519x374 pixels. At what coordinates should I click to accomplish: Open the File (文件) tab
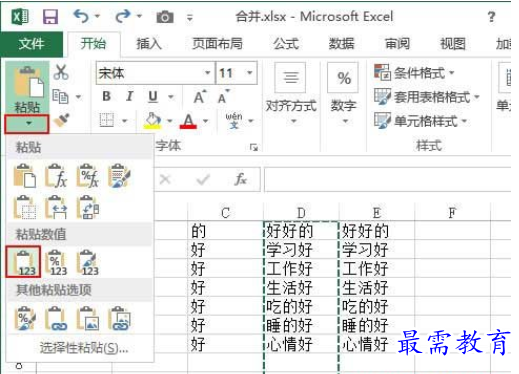tap(32, 44)
